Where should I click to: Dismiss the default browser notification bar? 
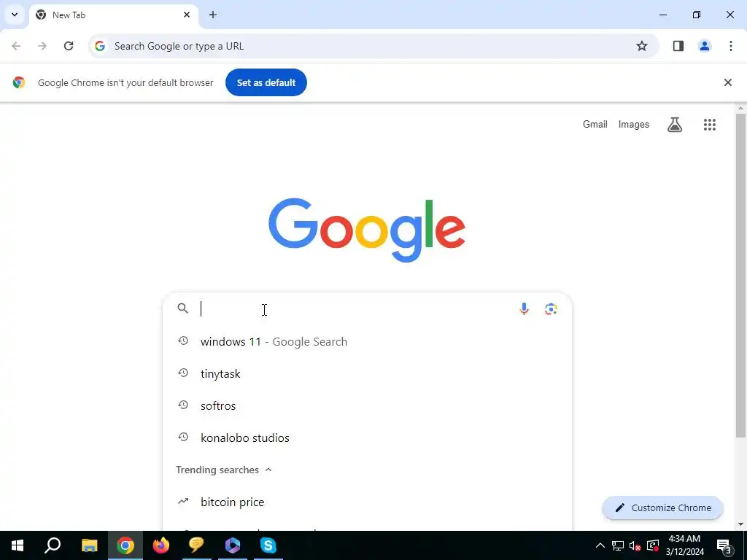pos(727,82)
